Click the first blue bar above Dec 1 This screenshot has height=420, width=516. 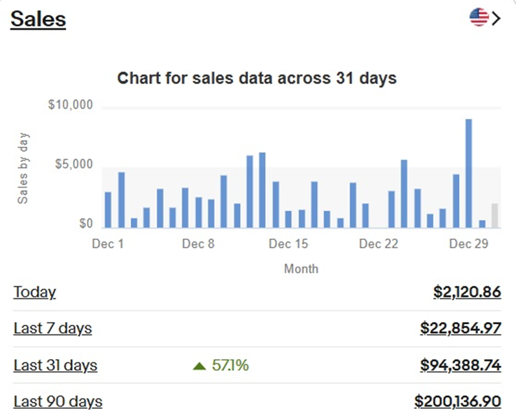point(108,210)
